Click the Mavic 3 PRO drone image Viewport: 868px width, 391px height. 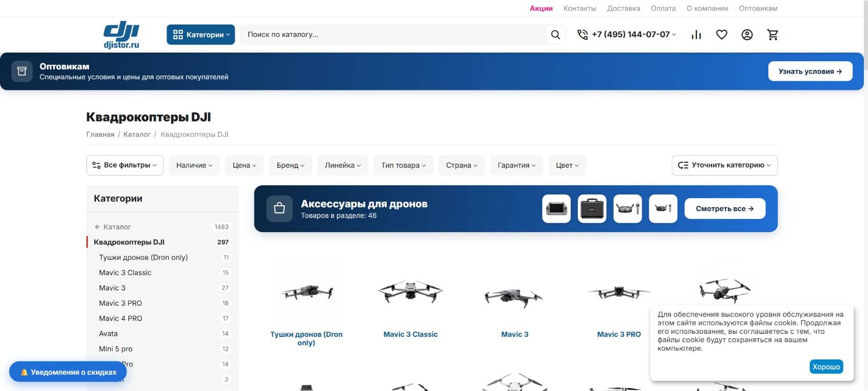(619, 293)
